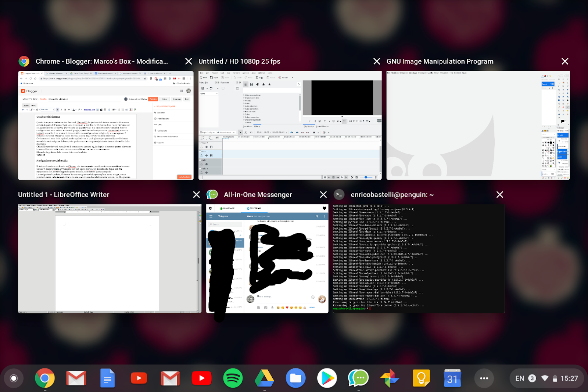
Task: Switch to the Project Monitor tab
Action: tap(322, 126)
